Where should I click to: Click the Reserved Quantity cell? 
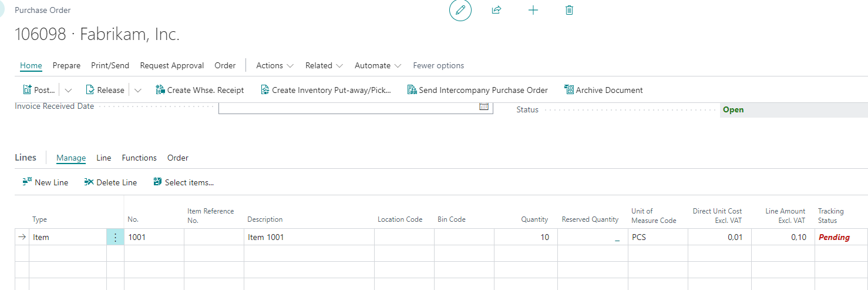[x=592, y=237]
